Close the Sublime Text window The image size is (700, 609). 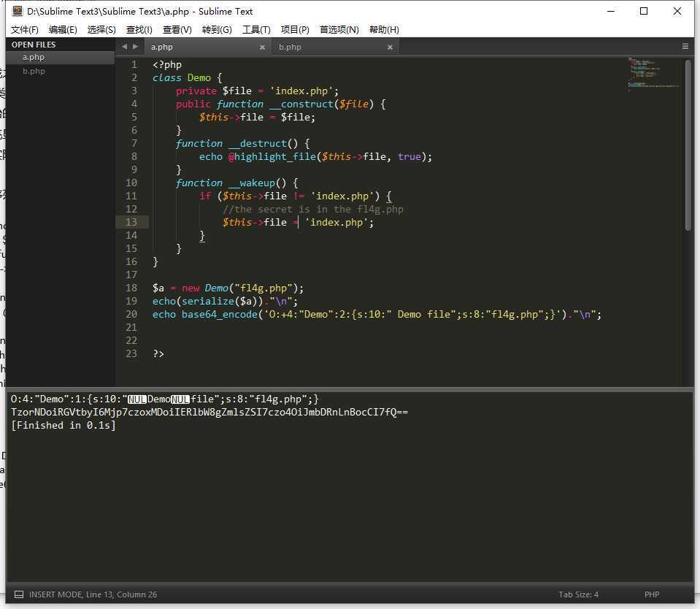point(677,11)
